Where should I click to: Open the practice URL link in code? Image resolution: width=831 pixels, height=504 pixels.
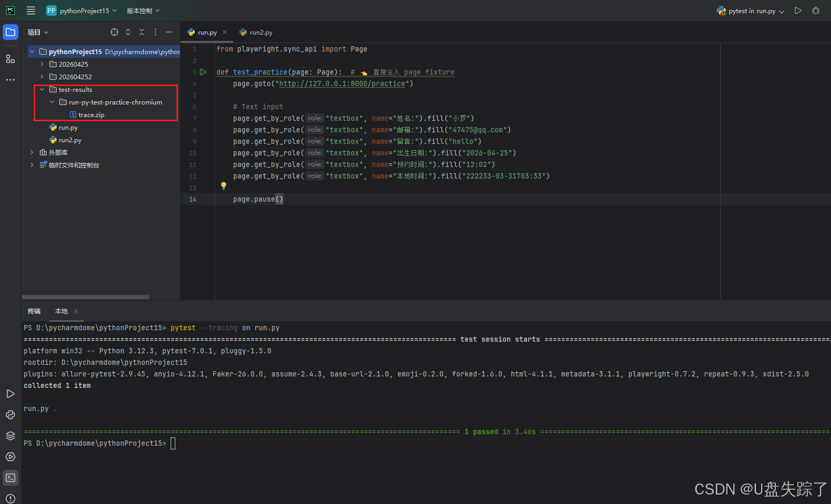coord(342,83)
